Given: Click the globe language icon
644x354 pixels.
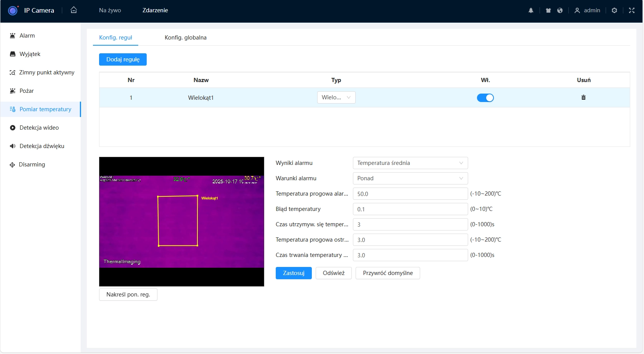Looking at the screenshot, I should (x=560, y=10).
